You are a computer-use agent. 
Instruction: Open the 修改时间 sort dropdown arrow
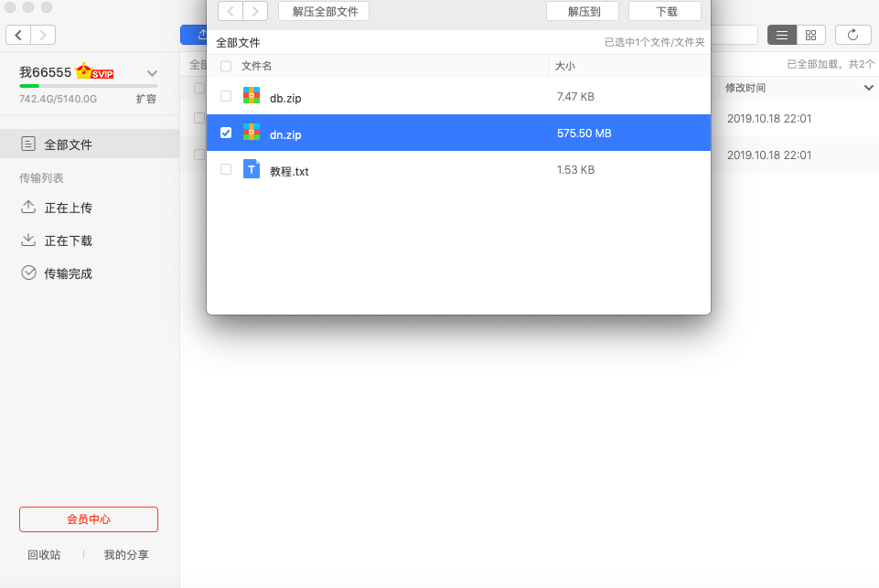click(x=868, y=88)
